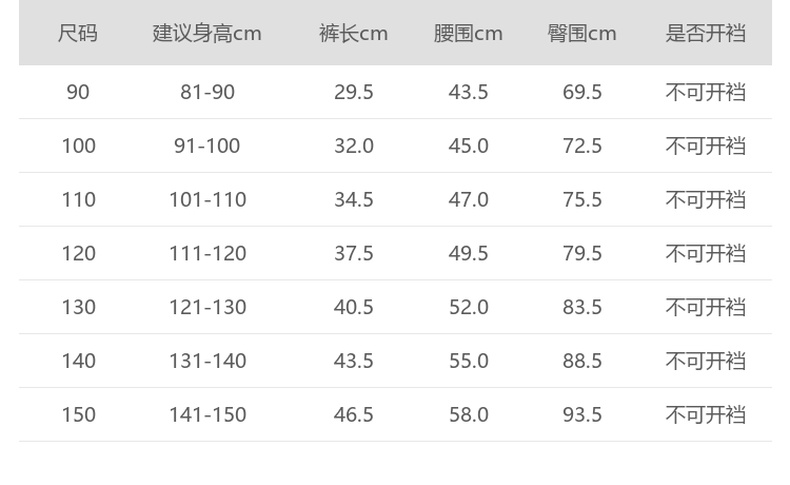
Task: Click the 建议身高cm column header
Action: (207, 33)
